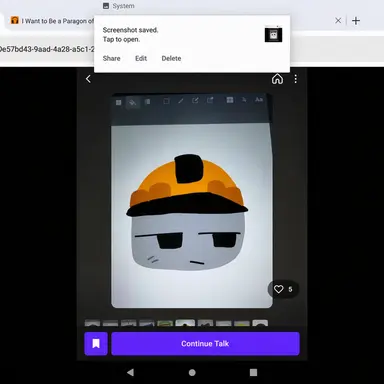The height and width of the screenshot is (384, 384).
Task: Tap the Android recents square button
Action: (x=253, y=372)
